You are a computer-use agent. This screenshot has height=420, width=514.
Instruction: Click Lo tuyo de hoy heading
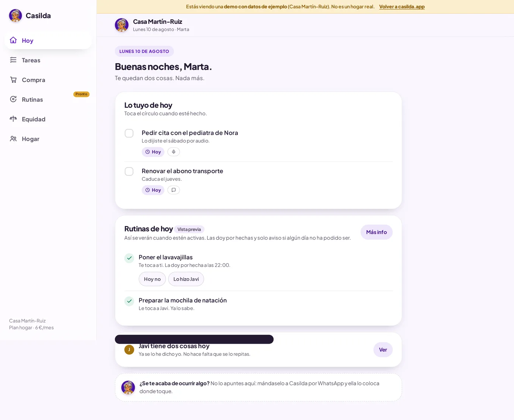pyautogui.click(x=148, y=105)
